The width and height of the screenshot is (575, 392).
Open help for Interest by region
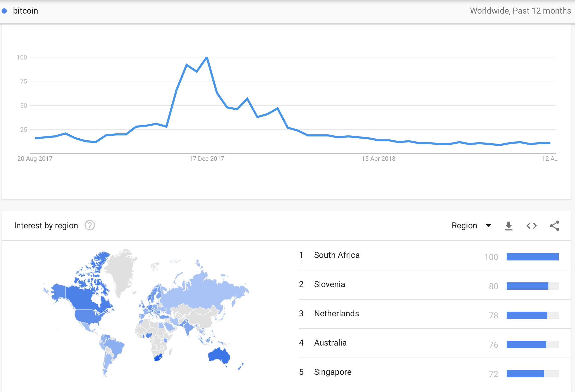[89, 225]
